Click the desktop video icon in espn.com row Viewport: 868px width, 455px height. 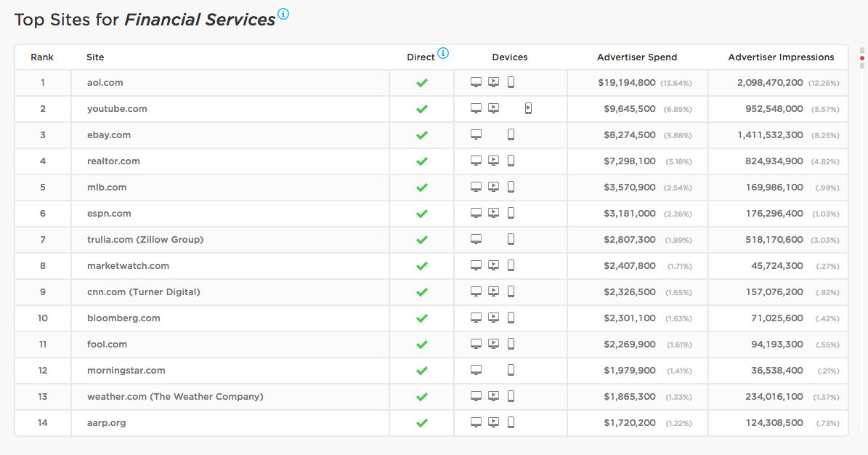click(x=493, y=212)
